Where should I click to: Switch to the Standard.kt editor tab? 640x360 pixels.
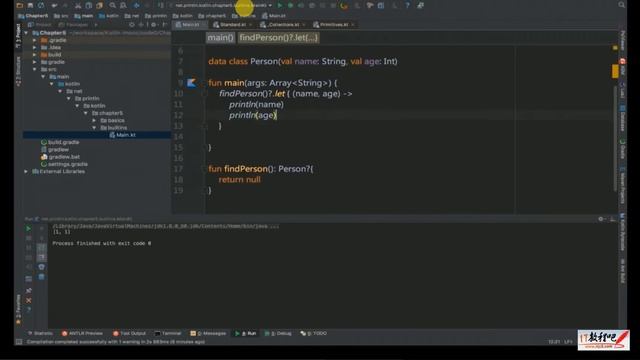232,25
